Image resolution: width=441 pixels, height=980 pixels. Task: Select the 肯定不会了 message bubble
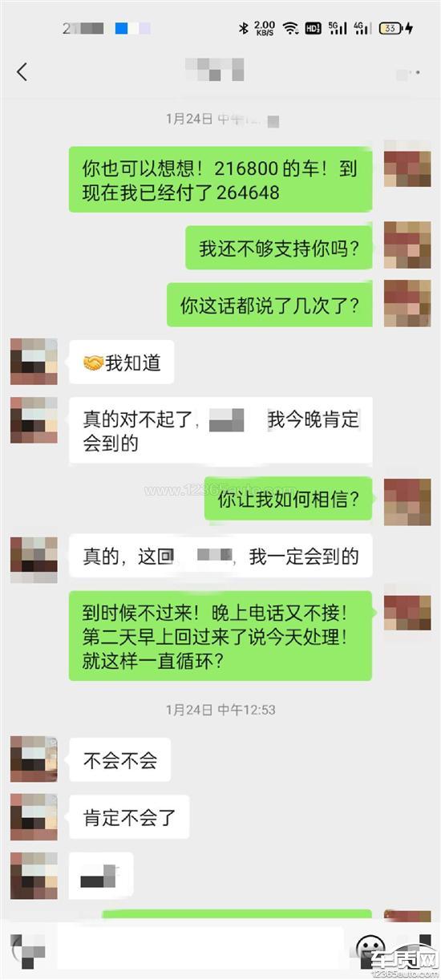point(129,817)
